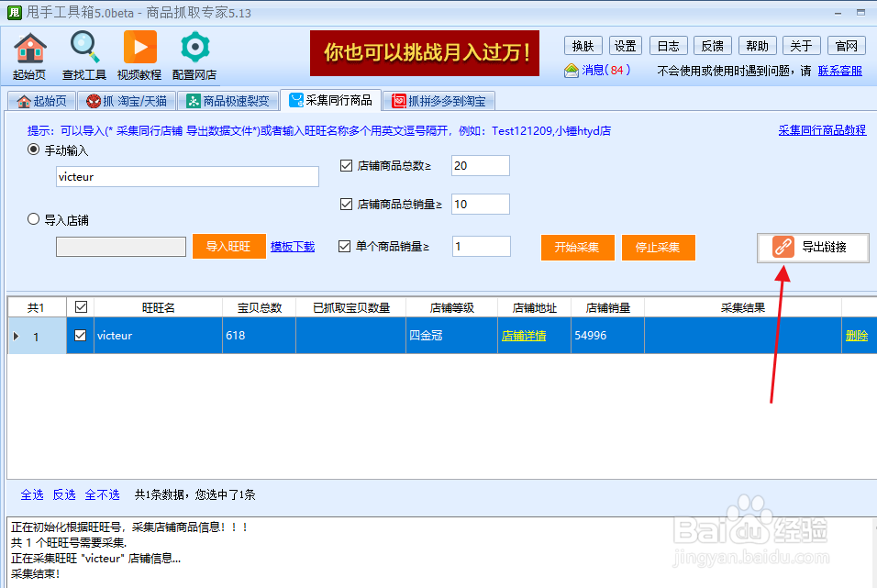Image resolution: width=877 pixels, height=588 pixels.
Task: Switch to the 抓 淘宝/天猫 tab
Action: point(125,102)
